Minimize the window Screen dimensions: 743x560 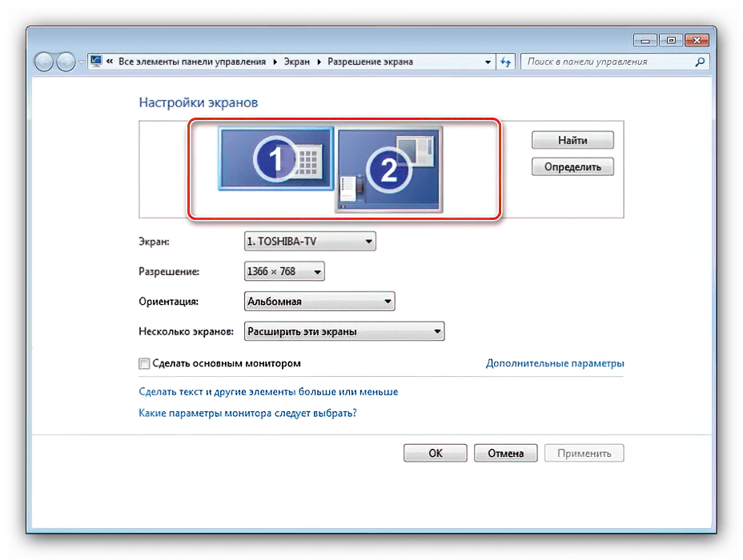pyautogui.click(x=645, y=40)
